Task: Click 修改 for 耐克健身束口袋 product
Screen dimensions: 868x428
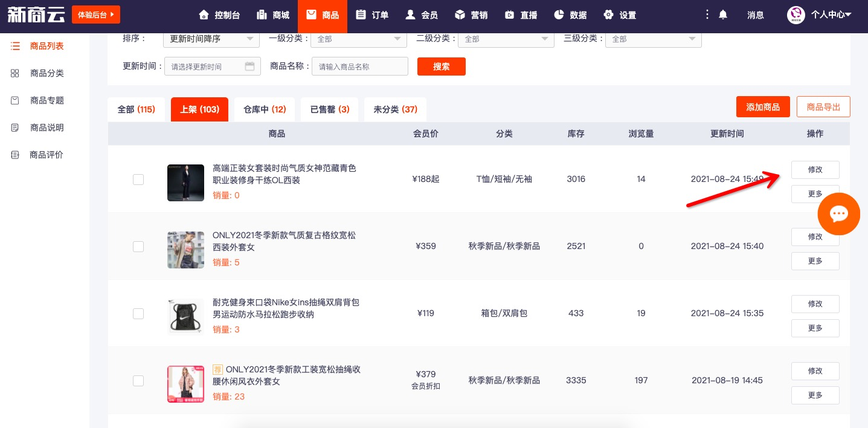Action: [x=815, y=304]
